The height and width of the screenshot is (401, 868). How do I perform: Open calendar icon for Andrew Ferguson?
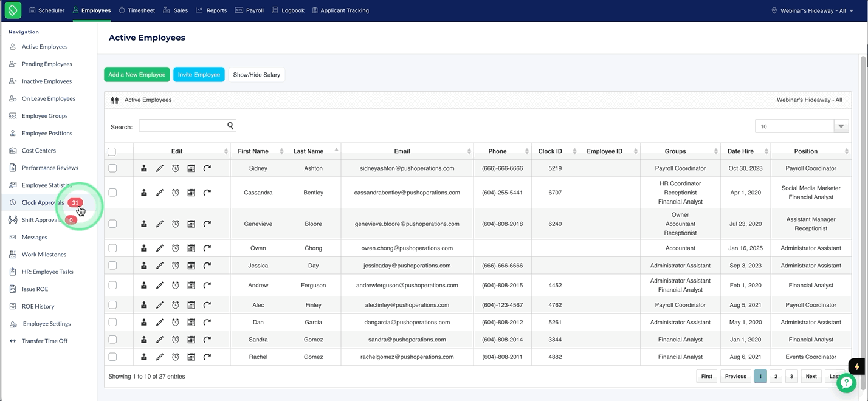(191, 286)
